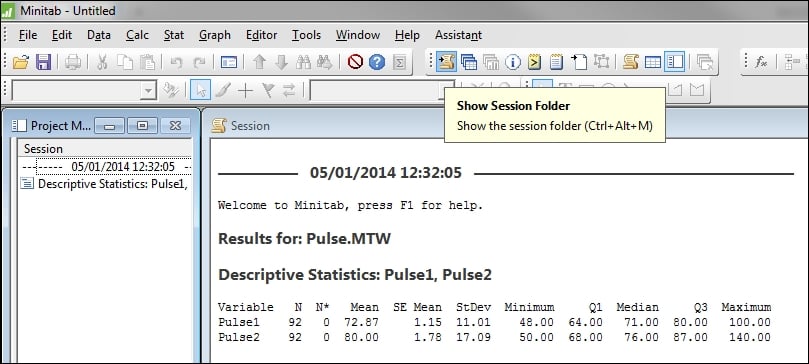Click the Plant Flag tool icon

[267, 90]
